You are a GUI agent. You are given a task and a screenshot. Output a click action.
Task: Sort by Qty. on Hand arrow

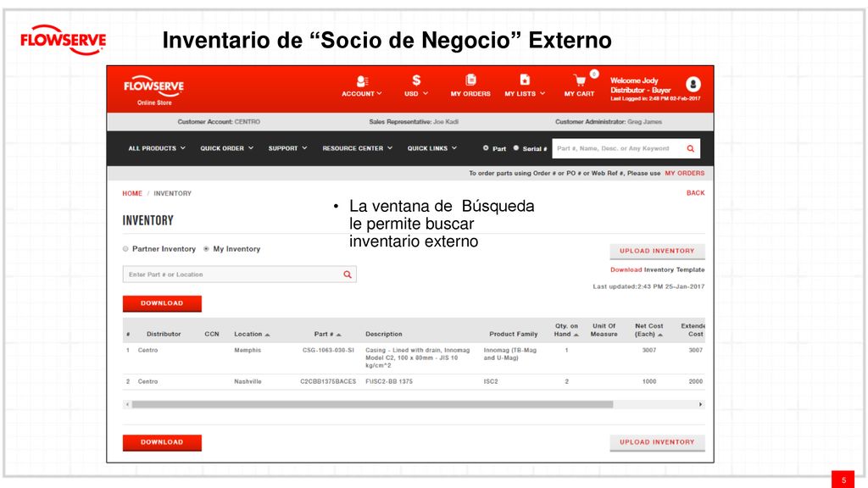tap(576, 335)
